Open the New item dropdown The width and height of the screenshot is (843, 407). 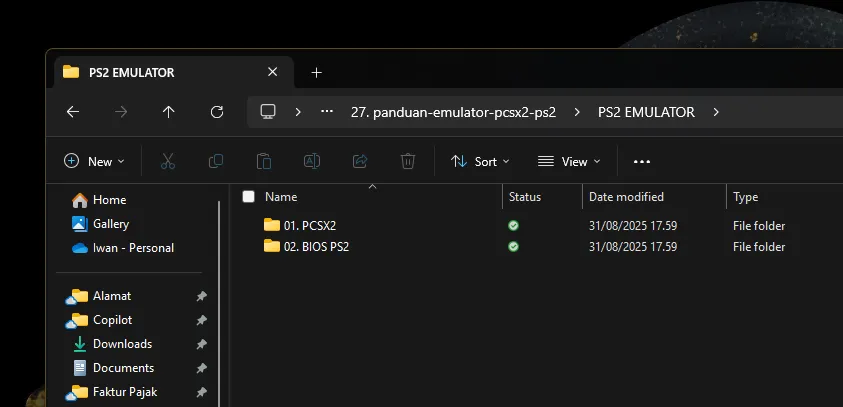coord(94,161)
